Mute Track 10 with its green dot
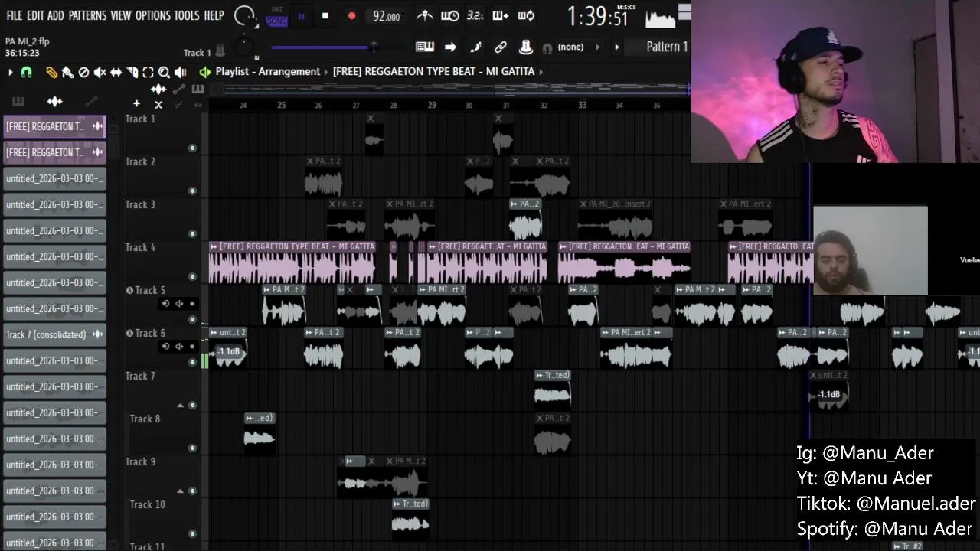980x551 pixels. (192, 533)
